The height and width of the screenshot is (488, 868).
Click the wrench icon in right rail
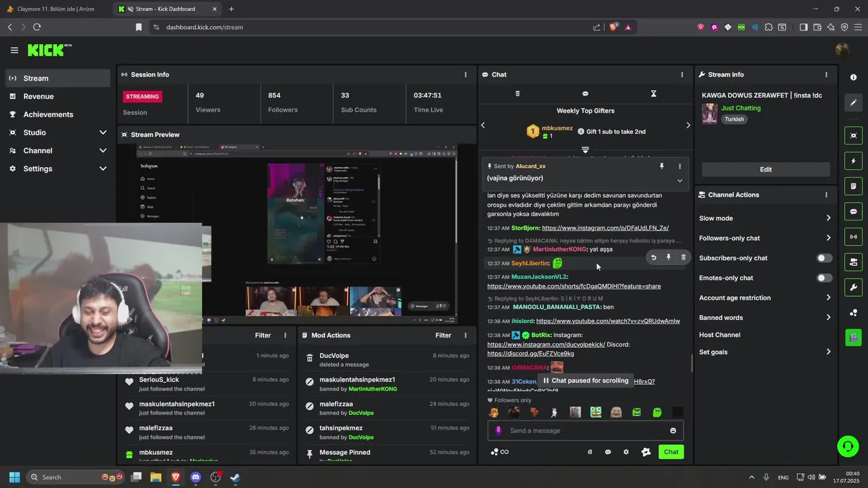point(853,287)
